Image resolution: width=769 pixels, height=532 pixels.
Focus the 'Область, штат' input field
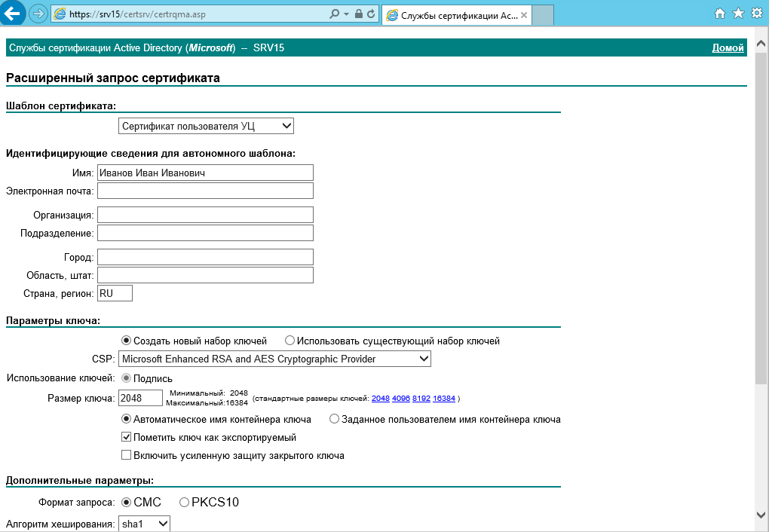pos(205,275)
